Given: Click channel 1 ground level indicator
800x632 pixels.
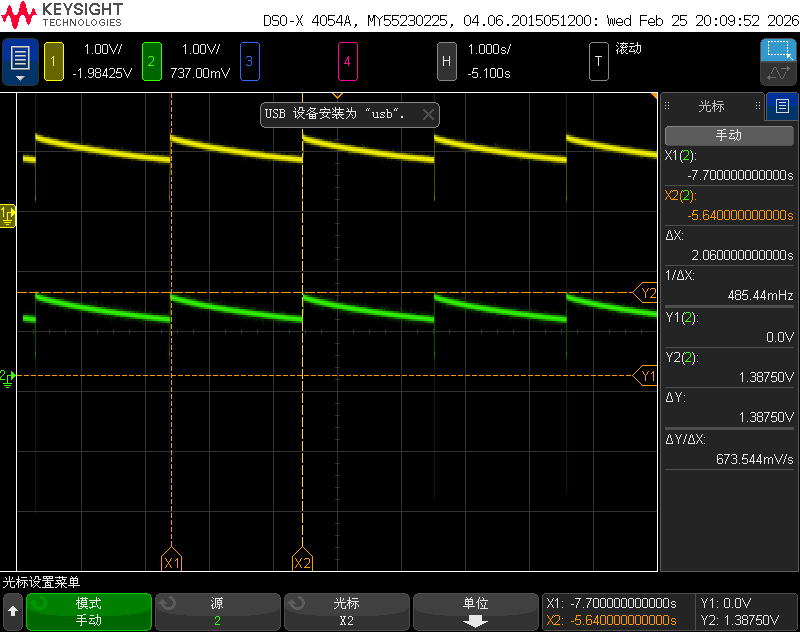Looking at the screenshot, I should 8,216.
